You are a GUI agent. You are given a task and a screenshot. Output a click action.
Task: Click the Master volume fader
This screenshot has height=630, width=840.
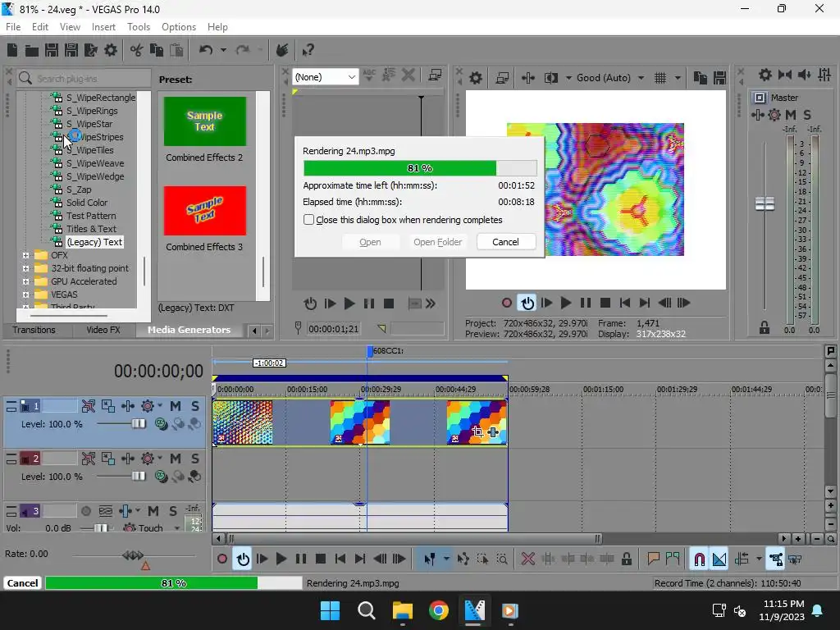(x=765, y=203)
